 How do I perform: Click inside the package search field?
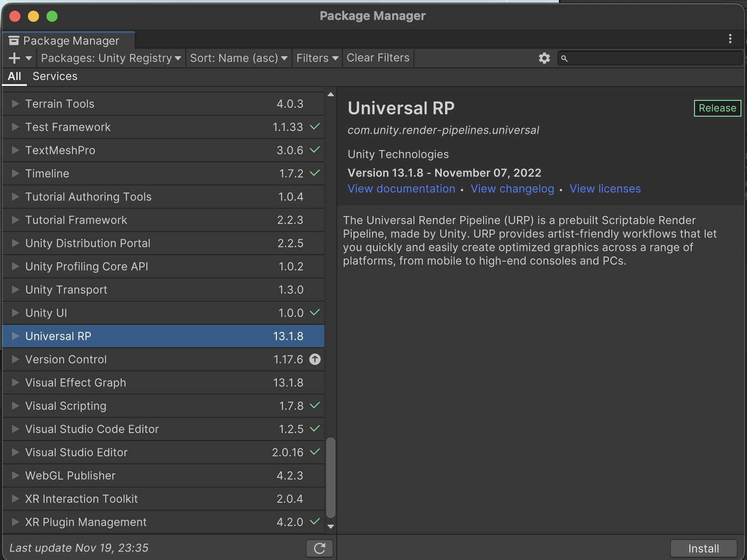tap(650, 58)
